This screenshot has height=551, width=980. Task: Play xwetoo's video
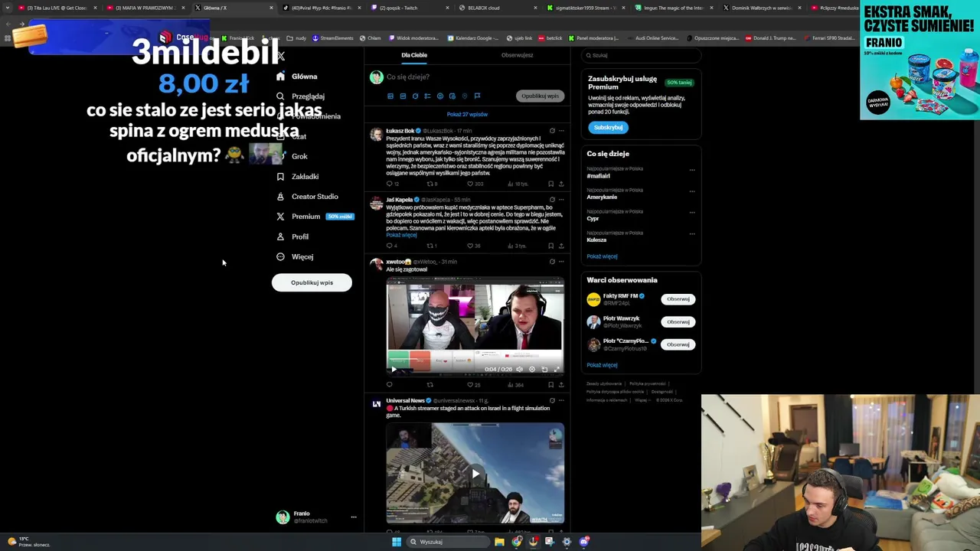pos(394,369)
